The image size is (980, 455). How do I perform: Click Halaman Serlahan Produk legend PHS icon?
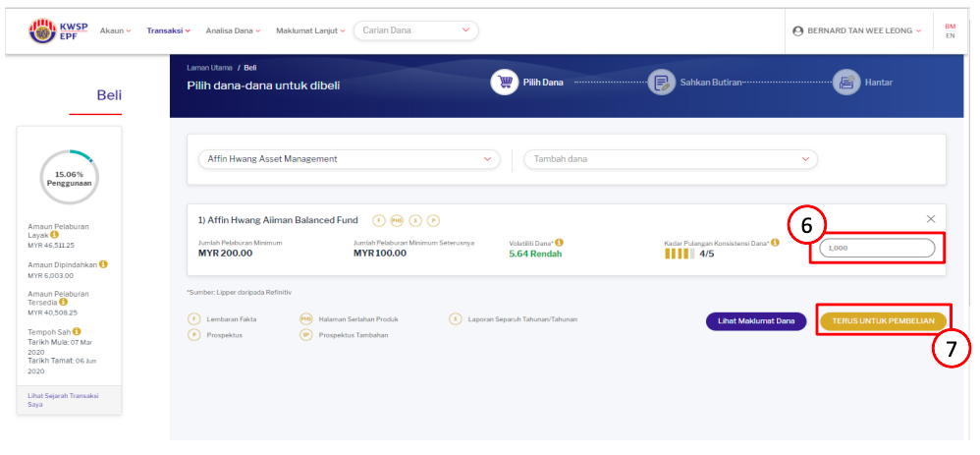[305, 319]
